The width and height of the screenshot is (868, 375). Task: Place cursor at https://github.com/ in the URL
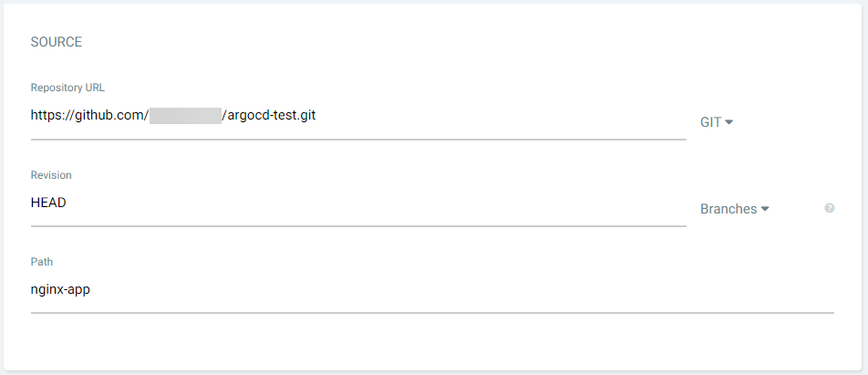coord(89,116)
